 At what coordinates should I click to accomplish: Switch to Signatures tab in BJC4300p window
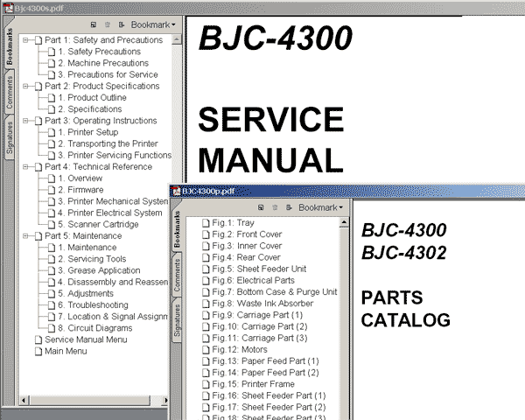177,320
